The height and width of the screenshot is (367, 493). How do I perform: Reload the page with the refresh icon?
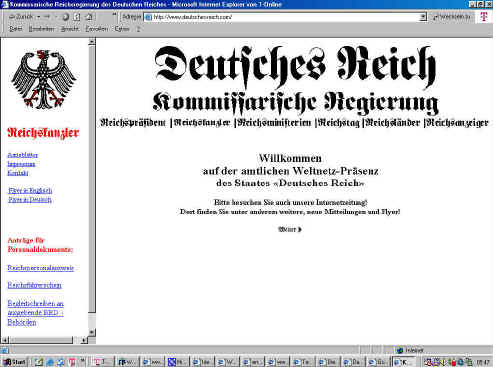[x=77, y=17]
